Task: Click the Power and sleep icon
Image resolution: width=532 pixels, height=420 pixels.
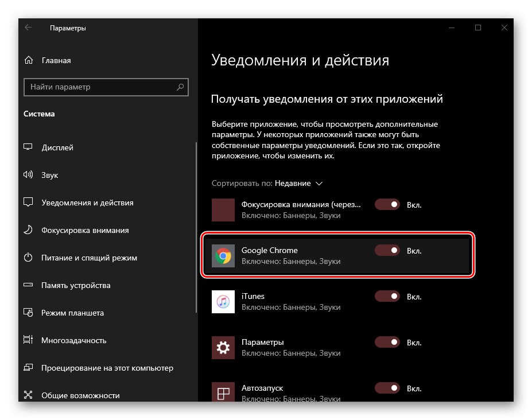Action: point(28,257)
